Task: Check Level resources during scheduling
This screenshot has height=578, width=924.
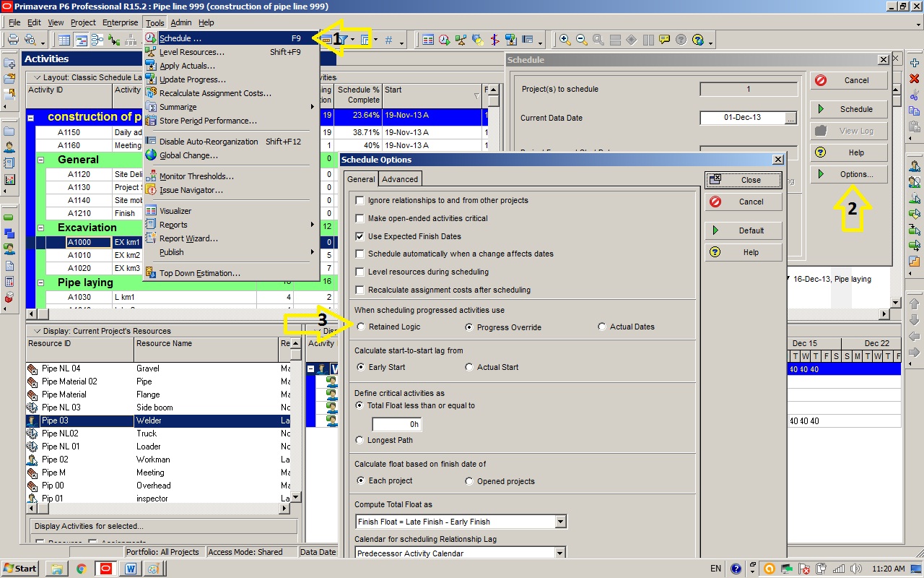Action: click(360, 272)
